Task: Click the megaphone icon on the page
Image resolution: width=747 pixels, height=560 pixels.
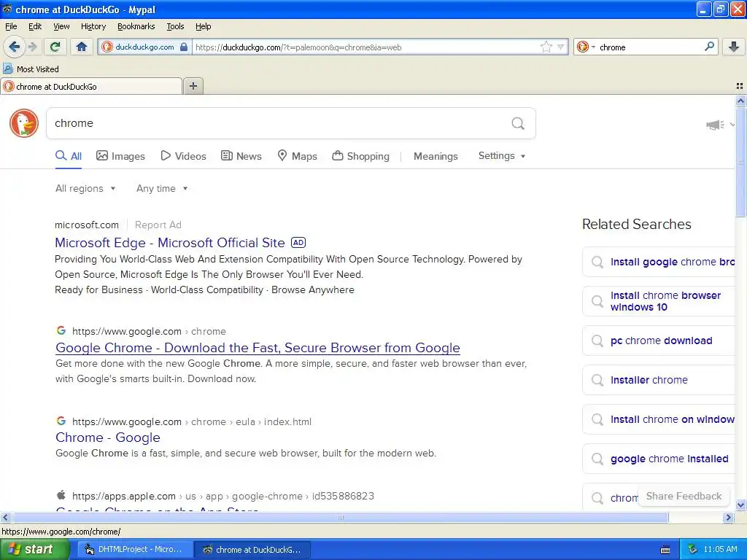Action: click(x=715, y=125)
